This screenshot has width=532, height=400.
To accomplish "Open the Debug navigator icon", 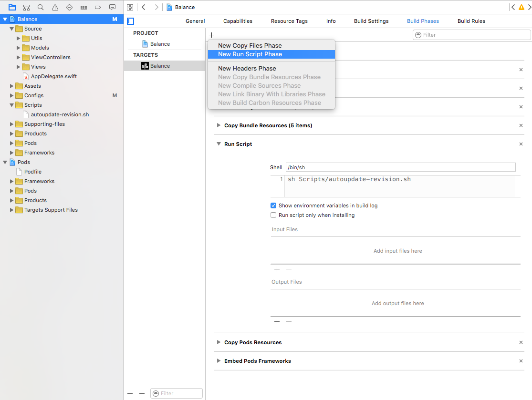I will (x=83, y=7).
